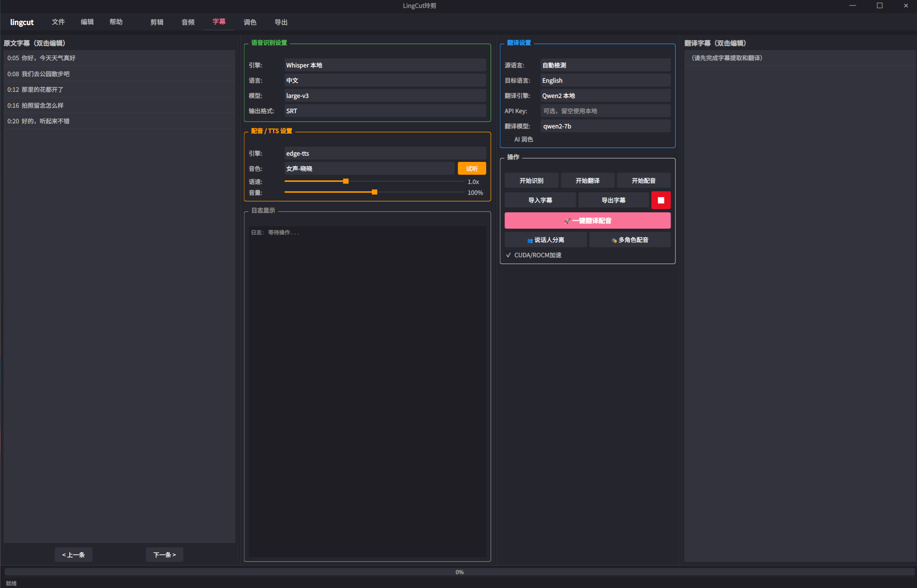
Task: Open the 音色 女声-晓晓 dropdown
Action: 369,168
